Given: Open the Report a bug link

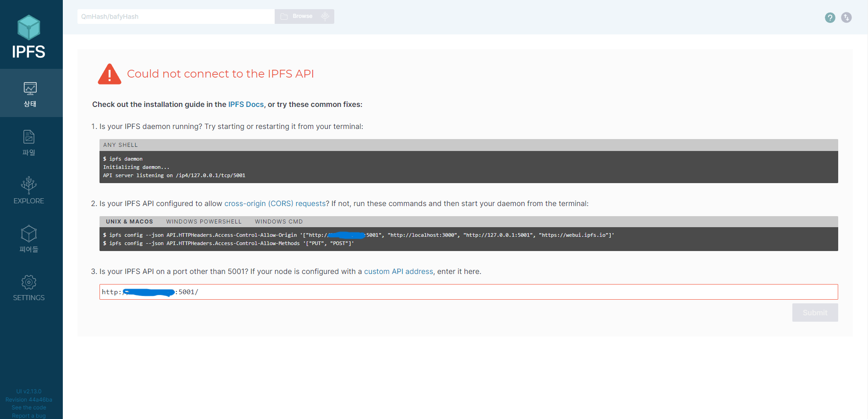Looking at the screenshot, I should [29, 416].
